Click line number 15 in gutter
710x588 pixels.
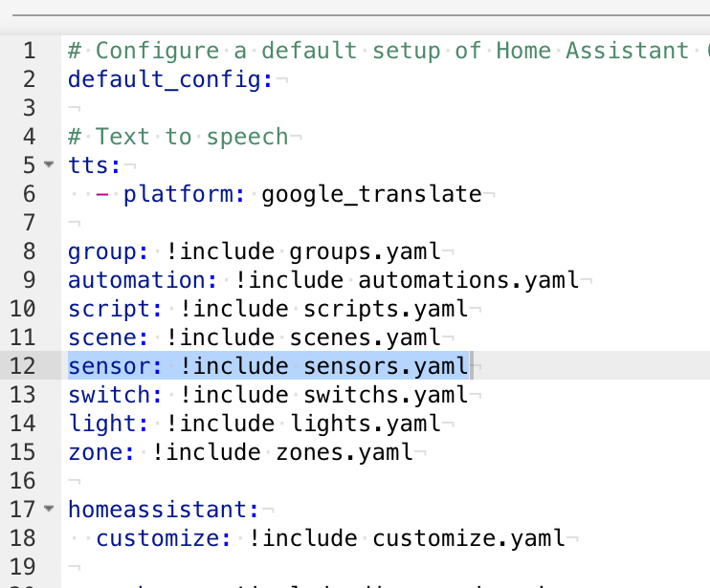pos(23,452)
